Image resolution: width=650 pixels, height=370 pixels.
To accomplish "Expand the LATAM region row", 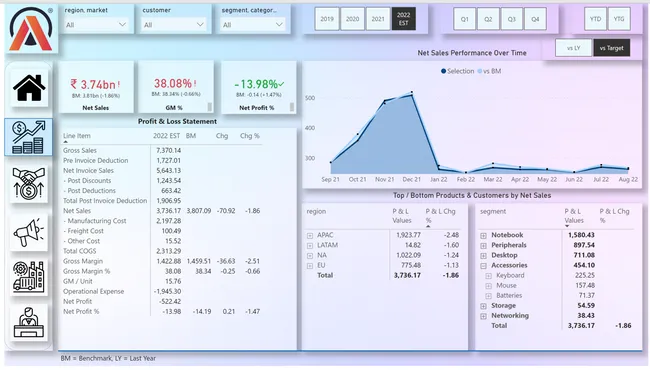I will tap(310, 246).
